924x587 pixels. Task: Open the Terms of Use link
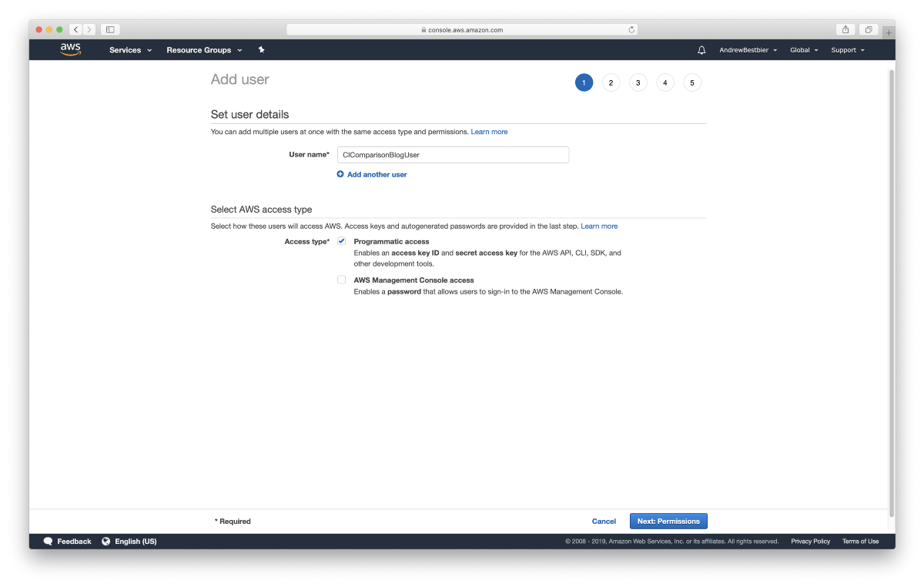860,542
